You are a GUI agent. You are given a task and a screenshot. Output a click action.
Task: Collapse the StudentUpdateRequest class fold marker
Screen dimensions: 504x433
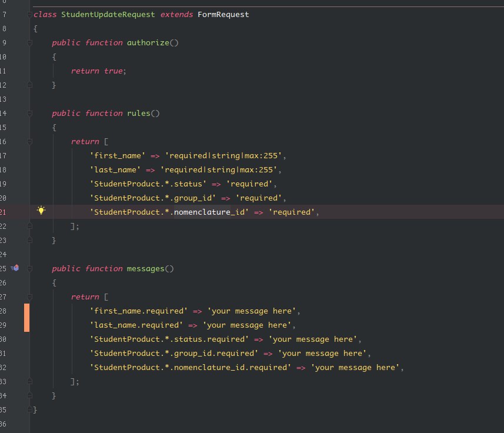pos(29,15)
